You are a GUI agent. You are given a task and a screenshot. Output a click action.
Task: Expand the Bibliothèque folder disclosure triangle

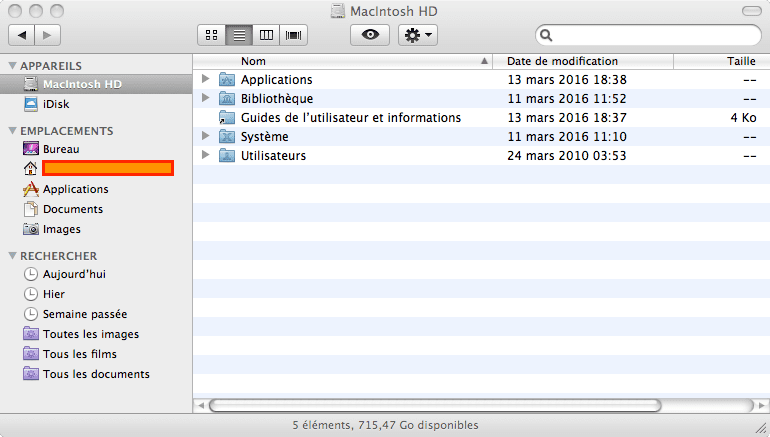click(206, 98)
